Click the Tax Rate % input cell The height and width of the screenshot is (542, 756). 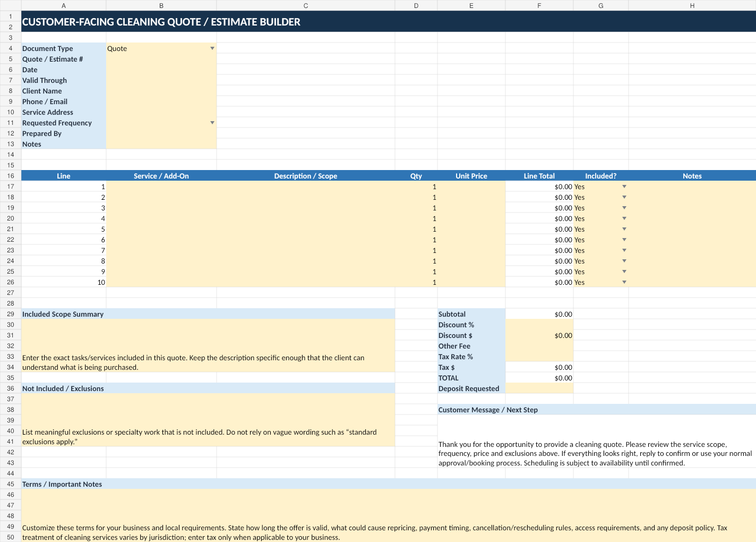click(539, 357)
